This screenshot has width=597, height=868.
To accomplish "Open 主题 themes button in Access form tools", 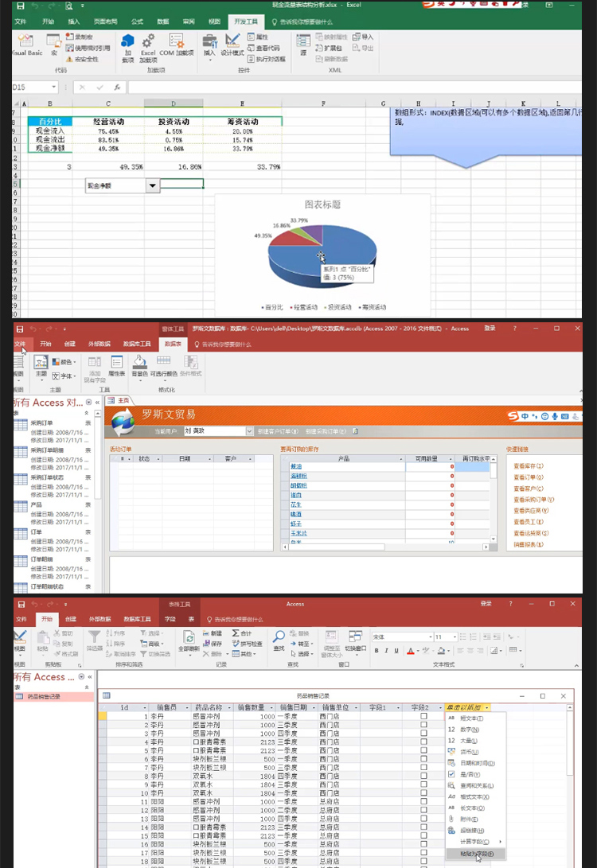I will tap(41, 367).
